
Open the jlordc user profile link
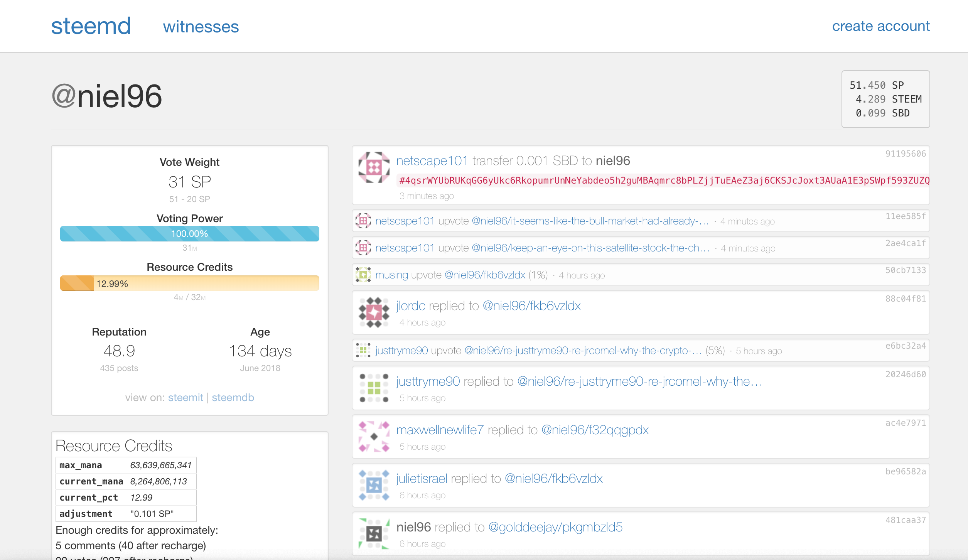pyautogui.click(x=411, y=305)
